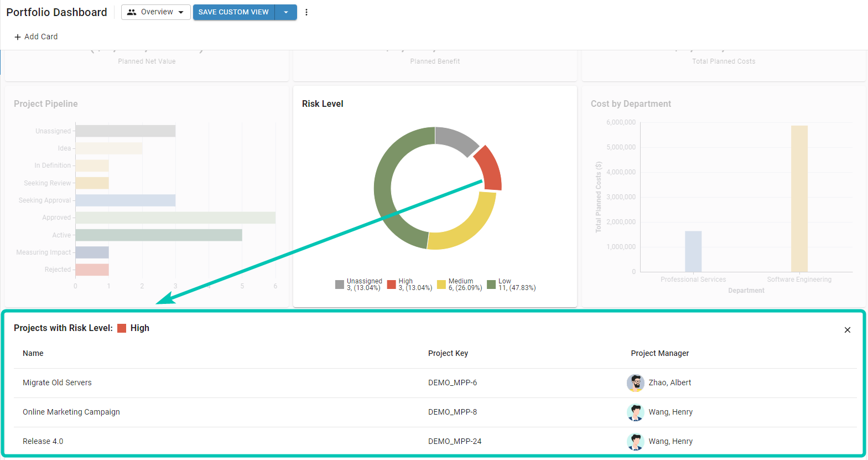Toggle Low legend swatch

(x=491, y=285)
